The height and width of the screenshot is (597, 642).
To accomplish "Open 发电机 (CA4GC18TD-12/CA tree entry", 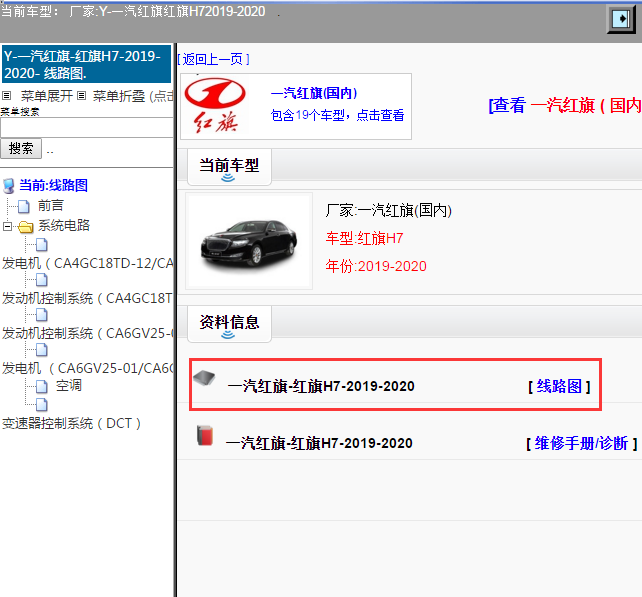I will (88, 263).
